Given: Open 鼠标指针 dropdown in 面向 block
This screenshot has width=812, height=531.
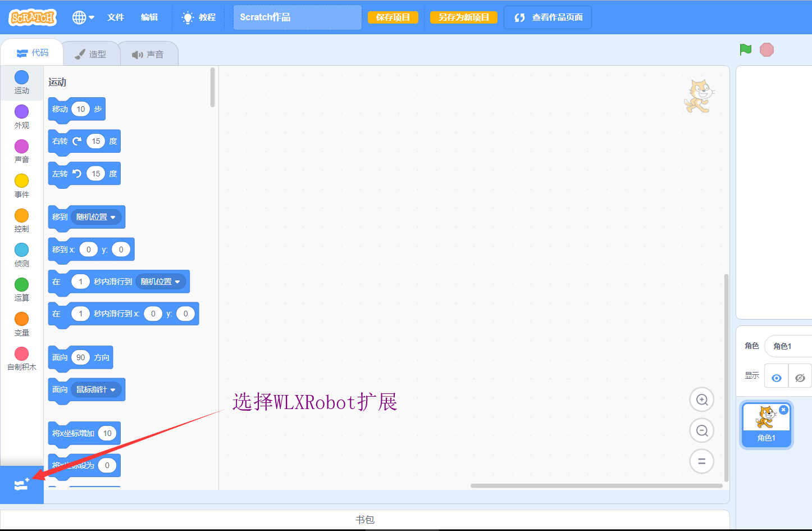Looking at the screenshot, I should [96, 389].
